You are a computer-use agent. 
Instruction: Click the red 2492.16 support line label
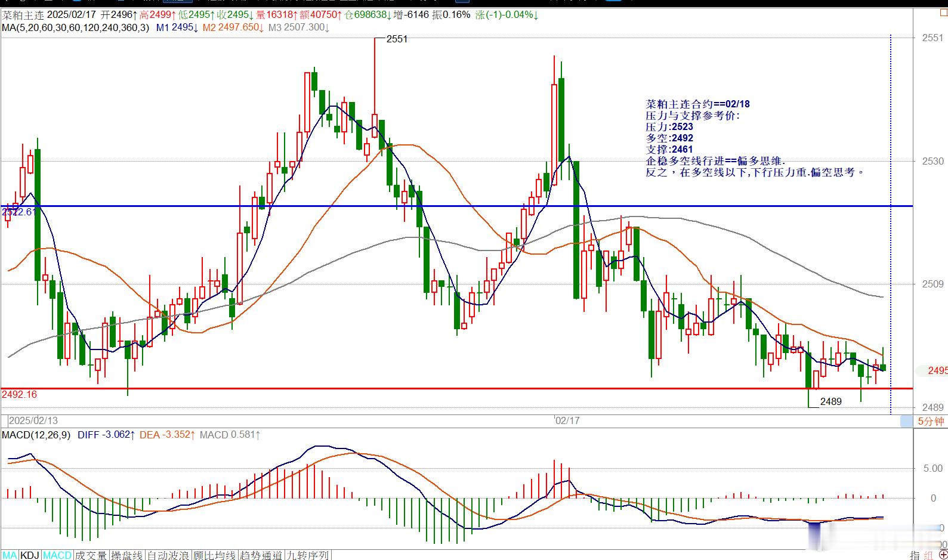19,394
